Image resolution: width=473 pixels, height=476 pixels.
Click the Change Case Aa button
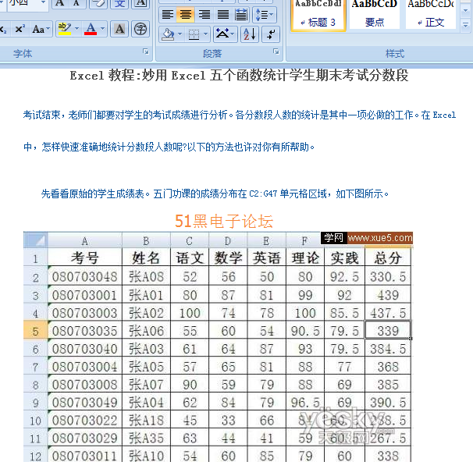coord(41,29)
